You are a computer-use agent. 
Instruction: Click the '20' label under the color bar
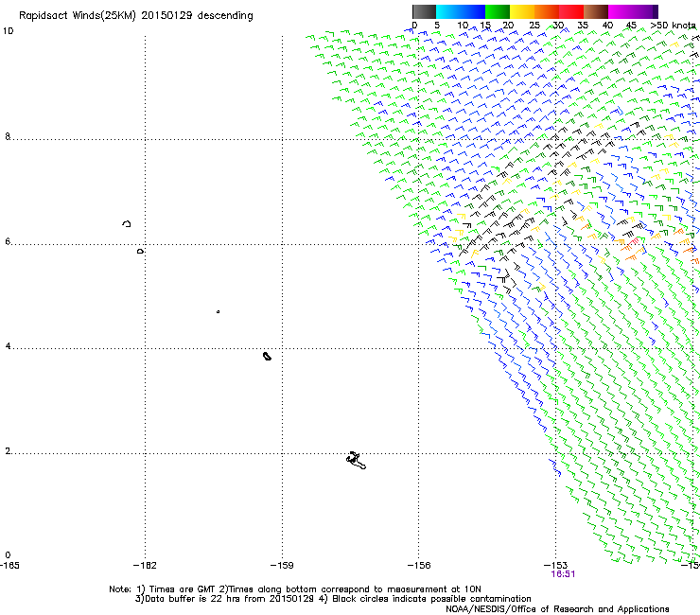coord(508,26)
